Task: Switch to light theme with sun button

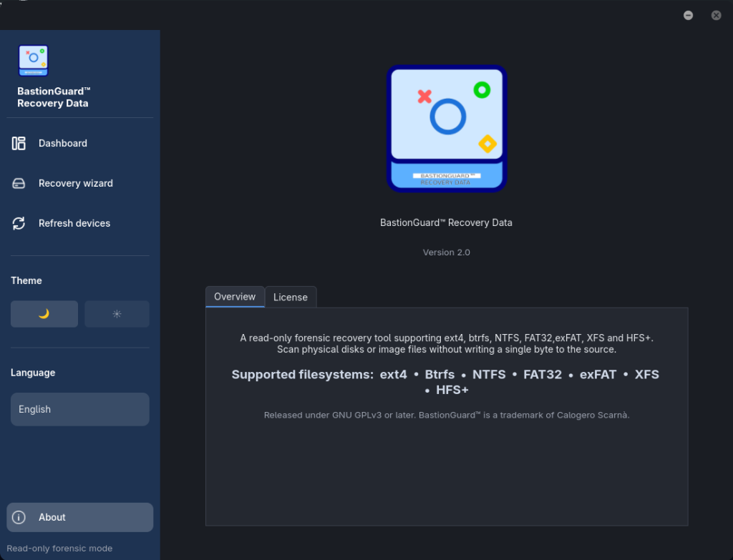Action: 117,314
